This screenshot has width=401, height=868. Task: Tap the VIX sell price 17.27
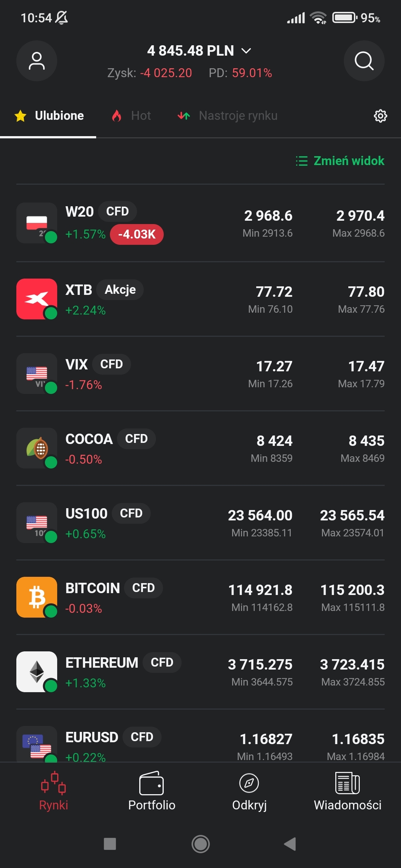(274, 366)
